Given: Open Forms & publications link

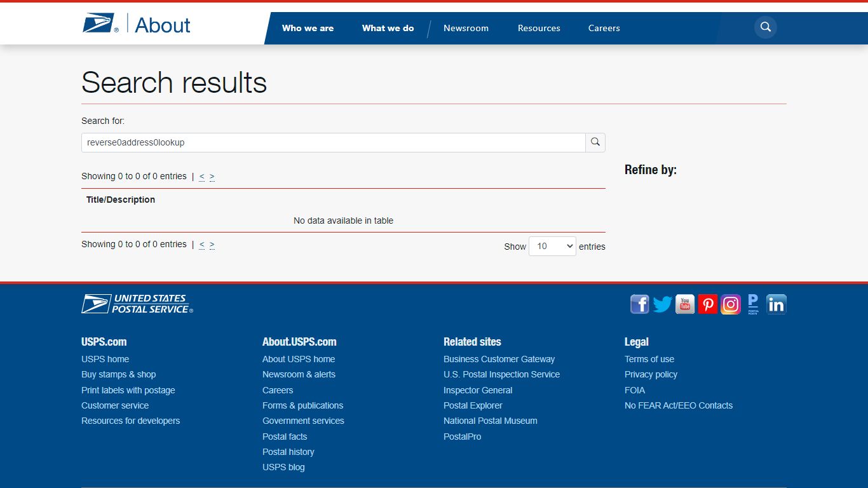Looking at the screenshot, I should (x=302, y=405).
